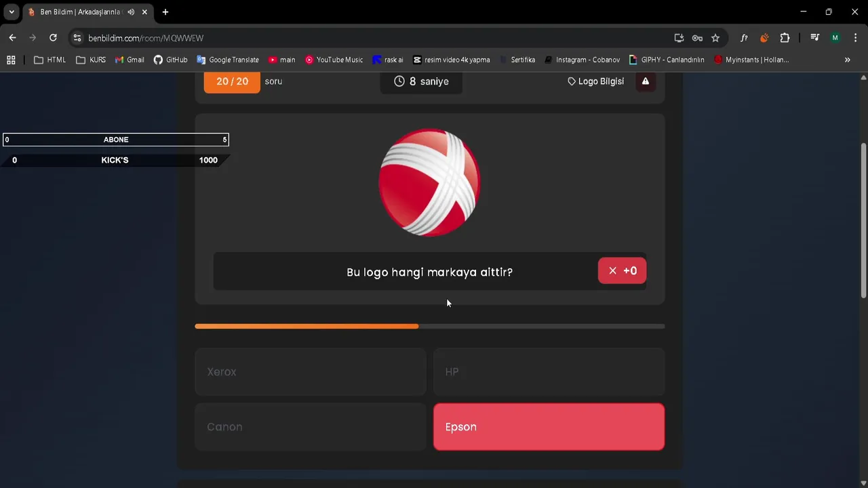
Task: Open the resim video 4k yapma bookmark
Action: (x=452, y=60)
